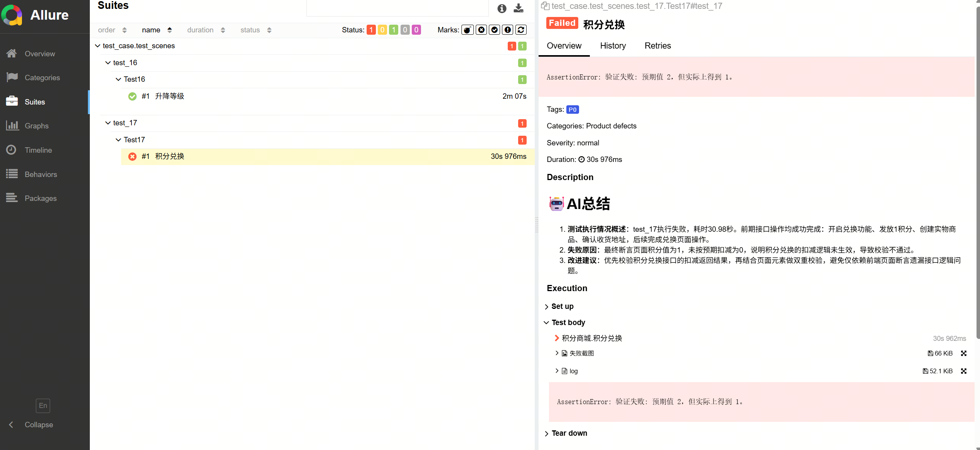980x450 pixels.
Task: Click the En language button
Action: [x=43, y=405]
